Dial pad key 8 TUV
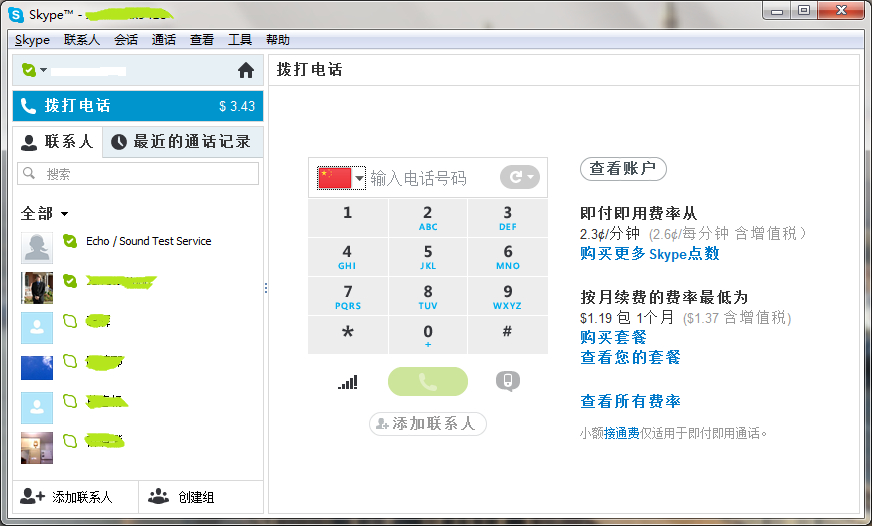The width and height of the screenshot is (872, 526). tap(428, 296)
